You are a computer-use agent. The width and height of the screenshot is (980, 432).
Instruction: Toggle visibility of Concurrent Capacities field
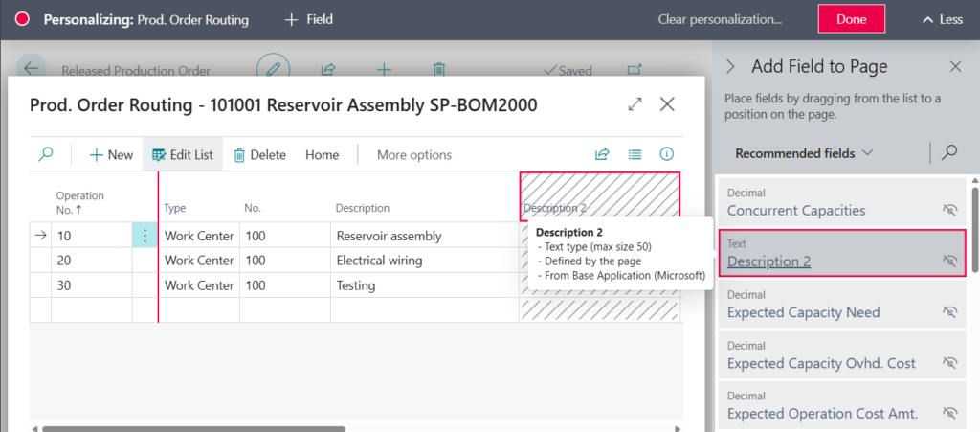[x=949, y=210]
